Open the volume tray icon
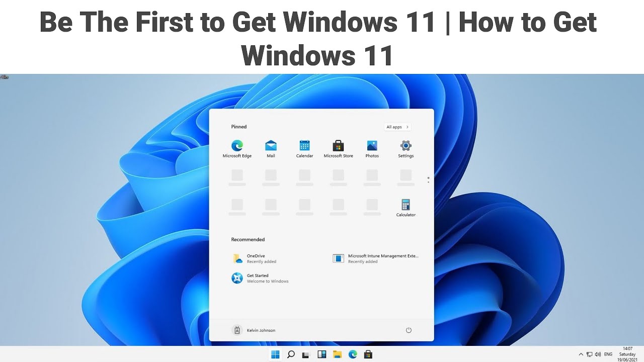Image resolution: width=644 pixels, height=362 pixels. pos(598,354)
